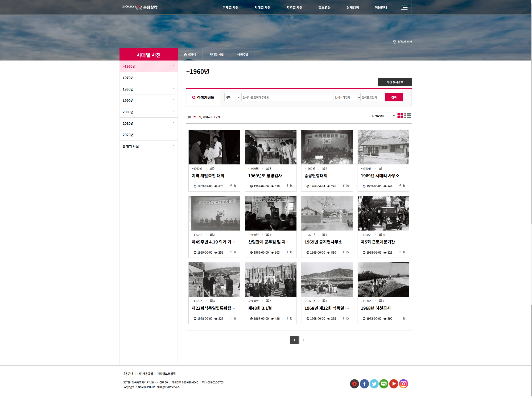Click the 사진 상세검색 button

coord(395,82)
